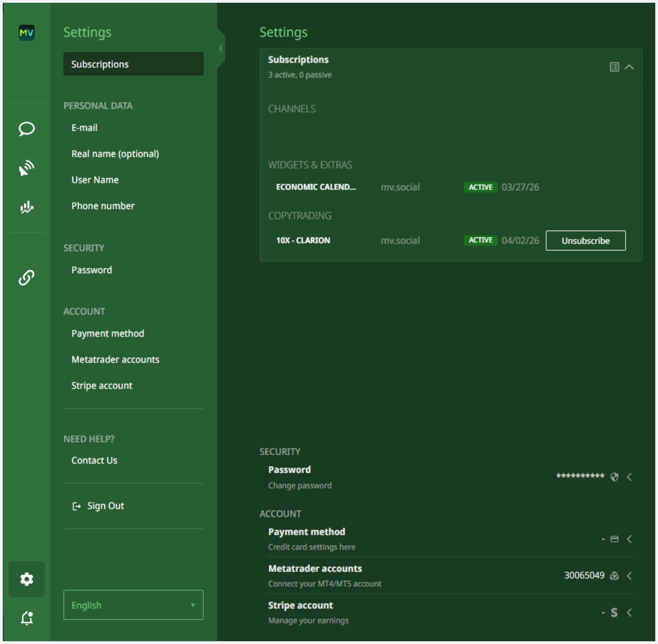This screenshot has width=658, height=644.
Task: Open the chat bubble icon in sidebar
Action: (27, 129)
